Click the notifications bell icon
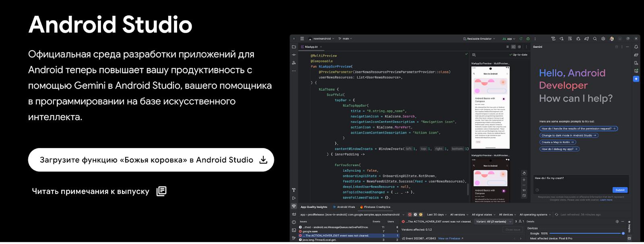644x244 pixels. click(x=636, y=47)
